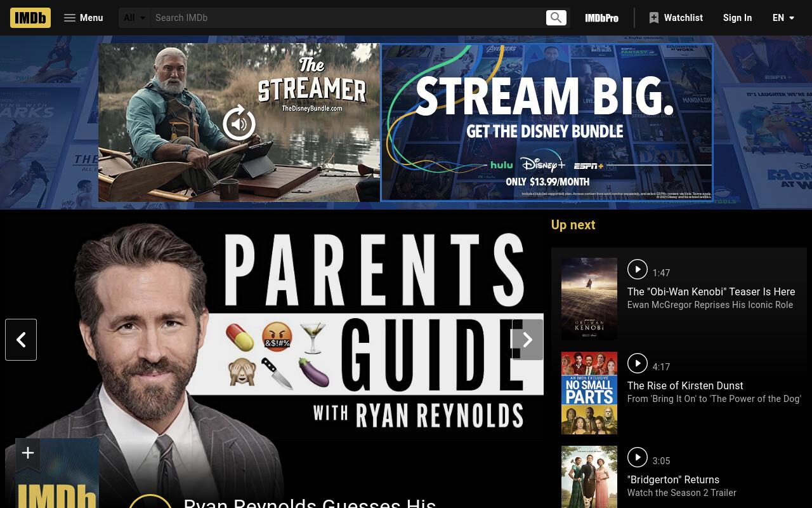Image resolution: width=812 pixels, height=508 pixels.
Task: Replay the Streamer ad video with sound
Action: click(x=239, y=123)
